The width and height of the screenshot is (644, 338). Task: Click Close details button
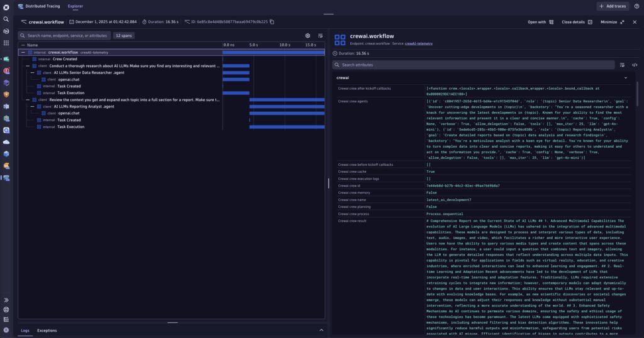click(577, 22)
